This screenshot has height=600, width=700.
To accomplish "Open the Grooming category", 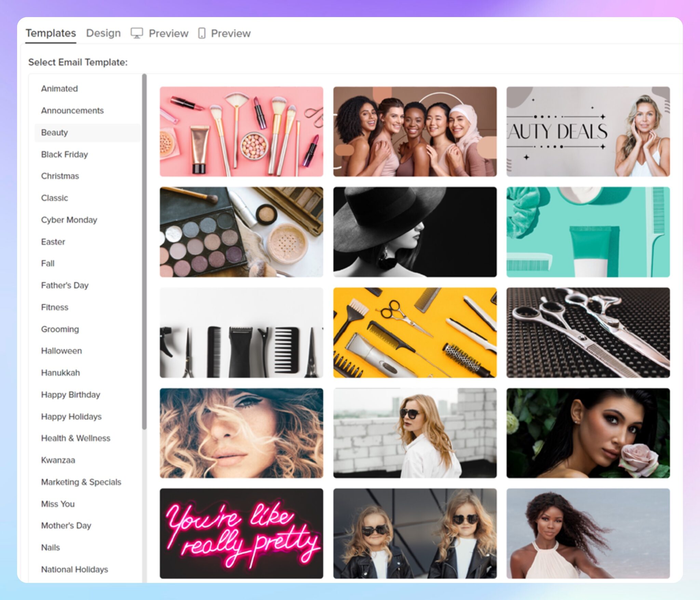I will [60, 329].
